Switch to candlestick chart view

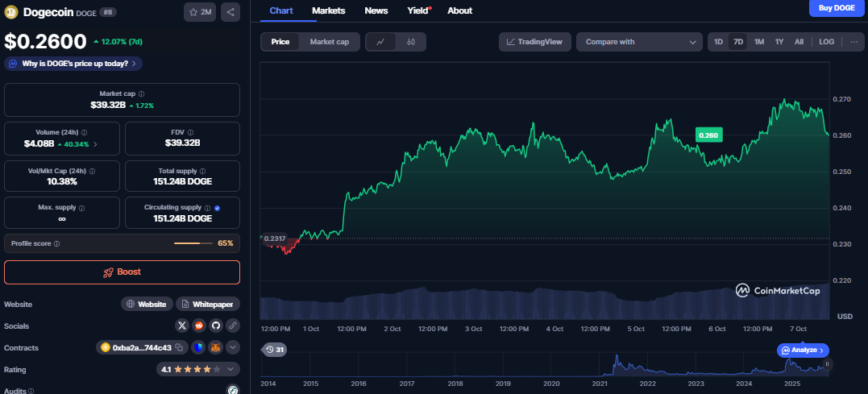(410, 42)
